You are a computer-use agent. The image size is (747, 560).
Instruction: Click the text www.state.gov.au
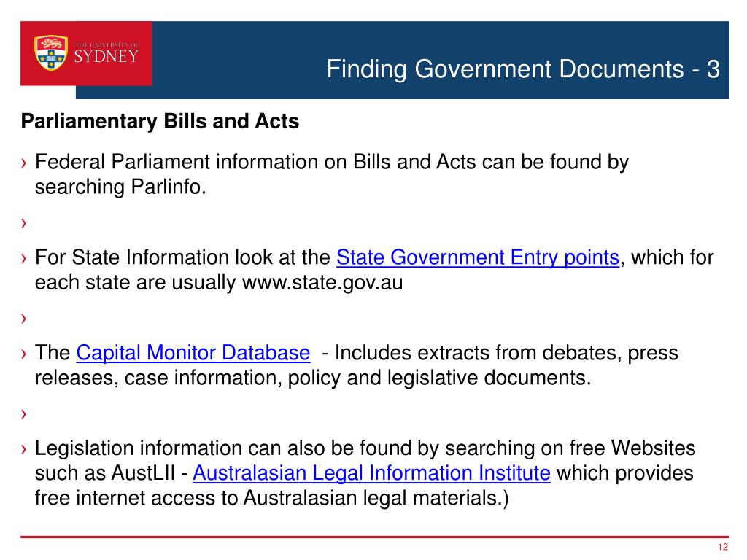click(322, 283)
